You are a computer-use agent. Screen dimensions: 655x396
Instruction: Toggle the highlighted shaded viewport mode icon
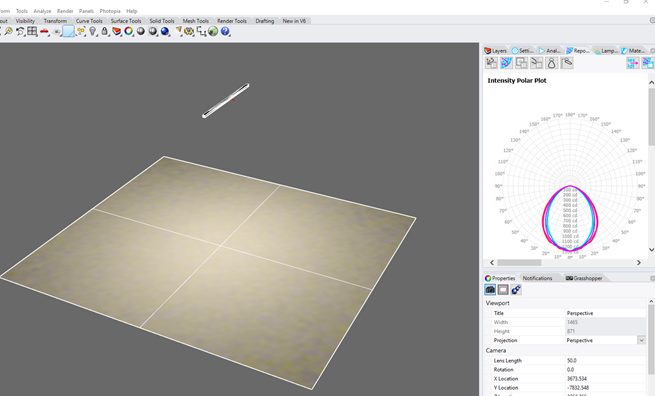(x=69, y=31)
